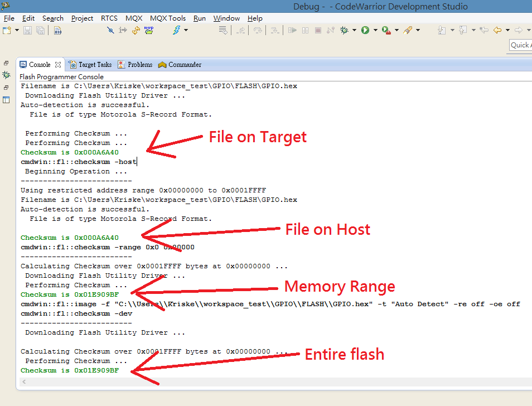532x406 pixels.
Task: Click the Step Over toolbar icon
Action: (258, 31)
